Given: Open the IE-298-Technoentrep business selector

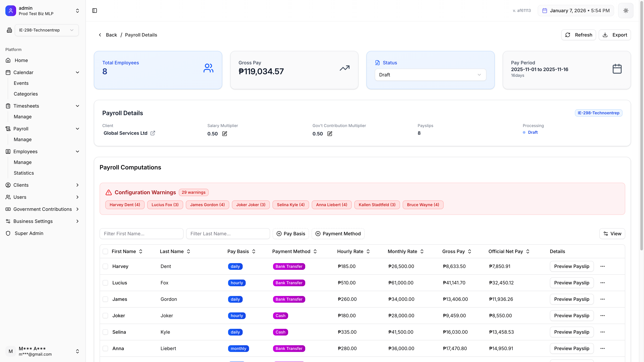Looking at the screenshot, I should pyautogui.click(x=46, y=30).
